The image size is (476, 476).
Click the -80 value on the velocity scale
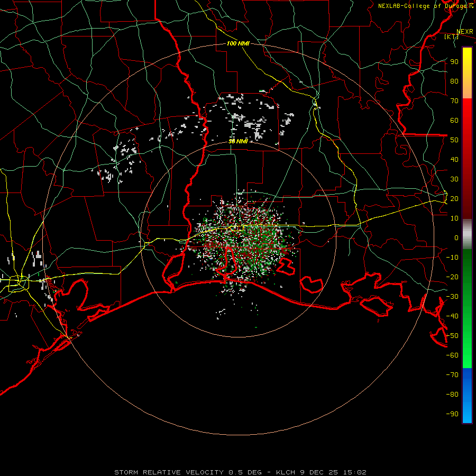pyautogui.click(x=452, y=395)
